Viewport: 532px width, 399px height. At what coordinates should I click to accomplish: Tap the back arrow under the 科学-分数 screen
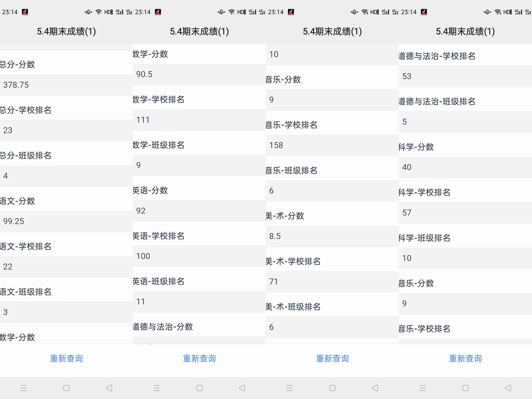pos(508,388)
